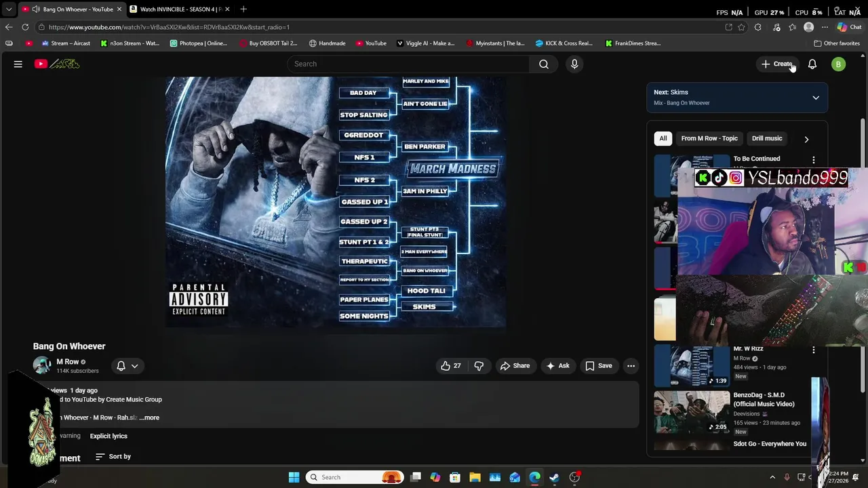Viewport: 868px width, 488px height.
Task: Open BenzoDag - S.M.D video thumbnail
Action: [692, 411]
